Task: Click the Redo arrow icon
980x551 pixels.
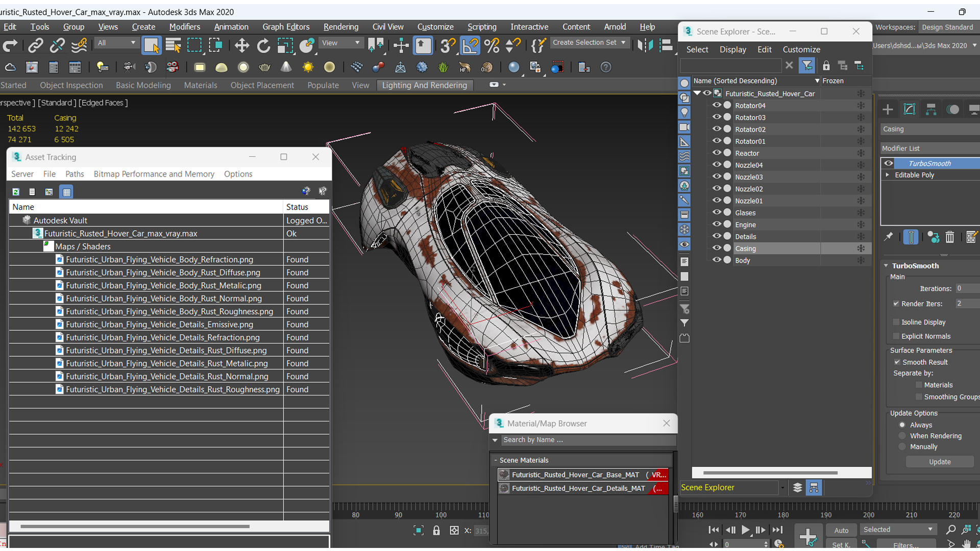Action: 10,45
